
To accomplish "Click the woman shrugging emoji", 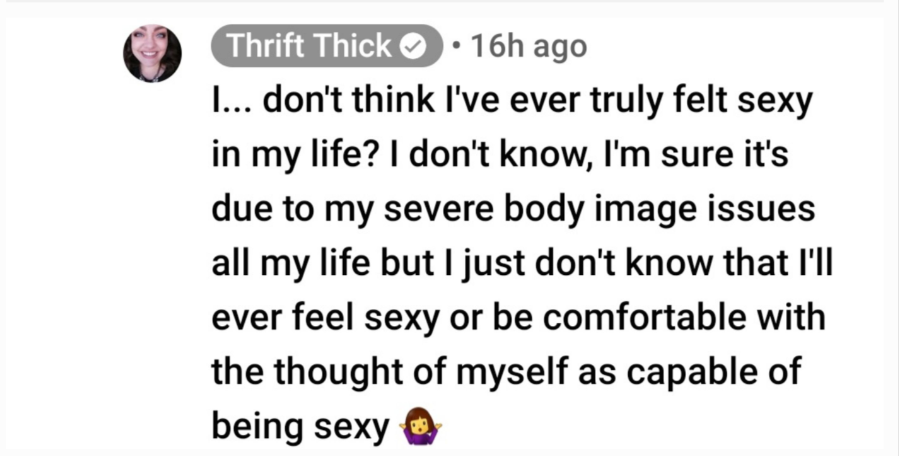I will 424,426.
